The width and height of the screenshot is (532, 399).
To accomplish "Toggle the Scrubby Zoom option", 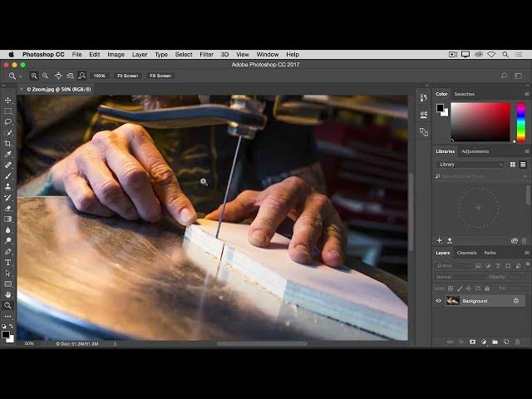I will point(81,76).
